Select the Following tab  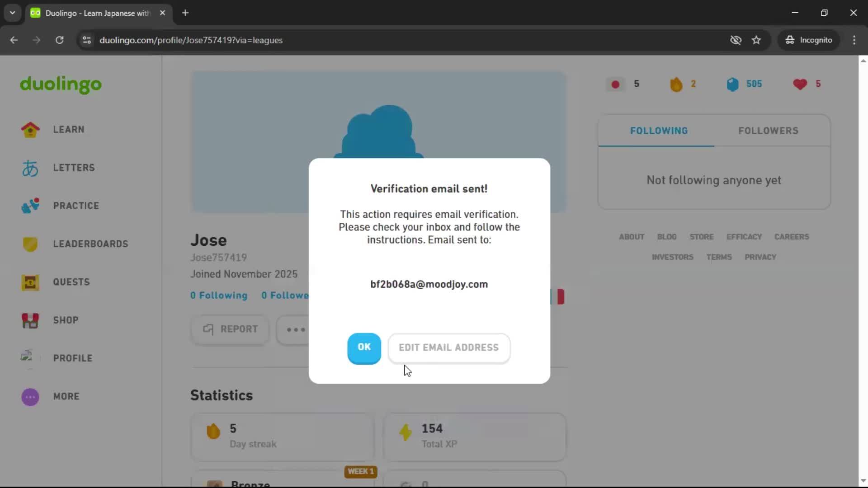(659, 131)
